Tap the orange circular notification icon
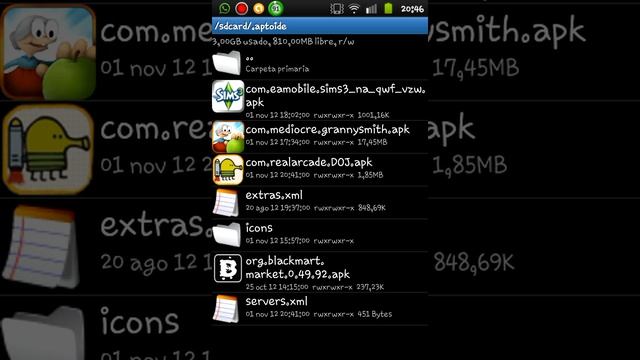This screenshot has width=640, height=360. click(x=258, y=8)
